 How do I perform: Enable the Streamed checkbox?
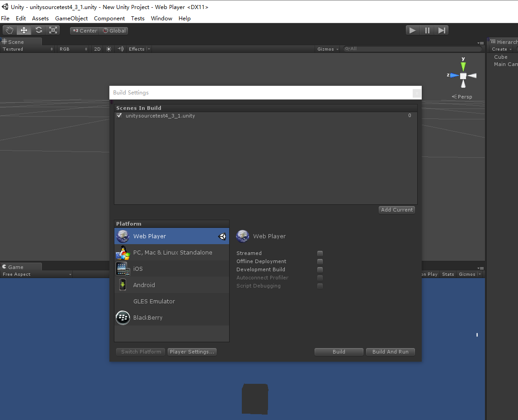tap(320, 253)
